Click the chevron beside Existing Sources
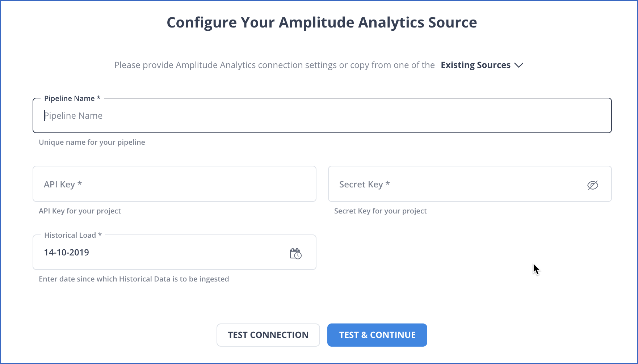Viewport: 638px width, 364px height. coord(519,65)
